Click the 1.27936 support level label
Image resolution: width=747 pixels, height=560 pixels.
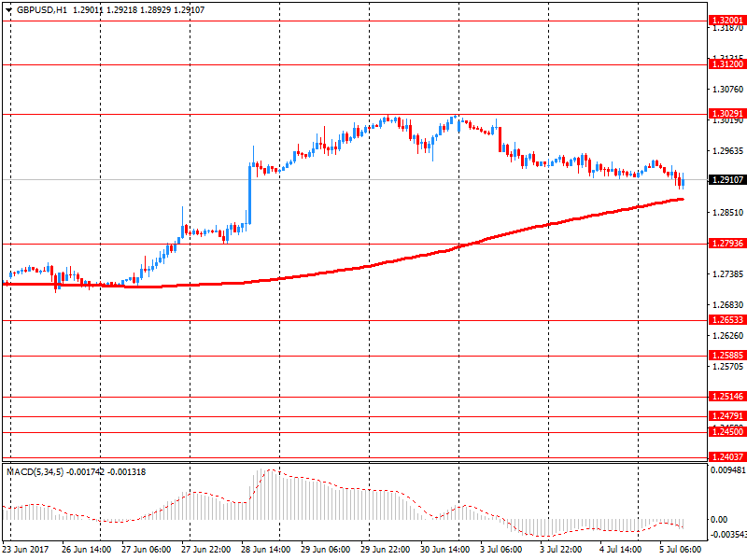(727, 244)
